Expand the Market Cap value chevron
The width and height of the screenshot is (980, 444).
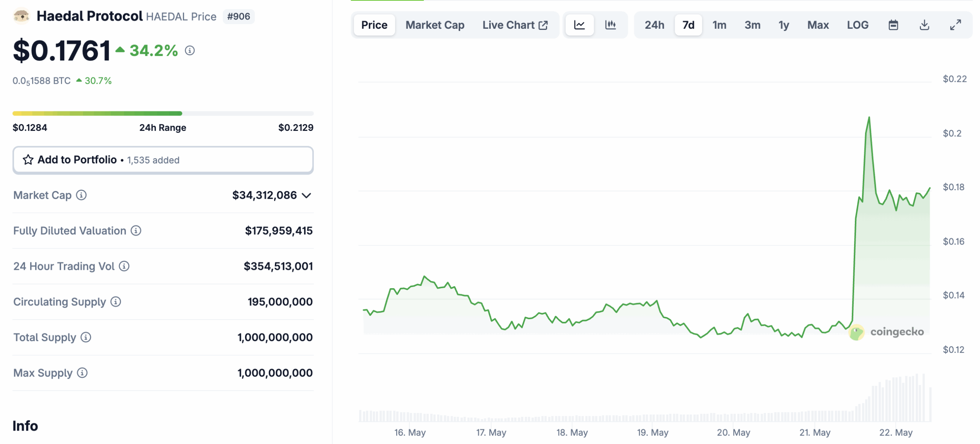306,196
